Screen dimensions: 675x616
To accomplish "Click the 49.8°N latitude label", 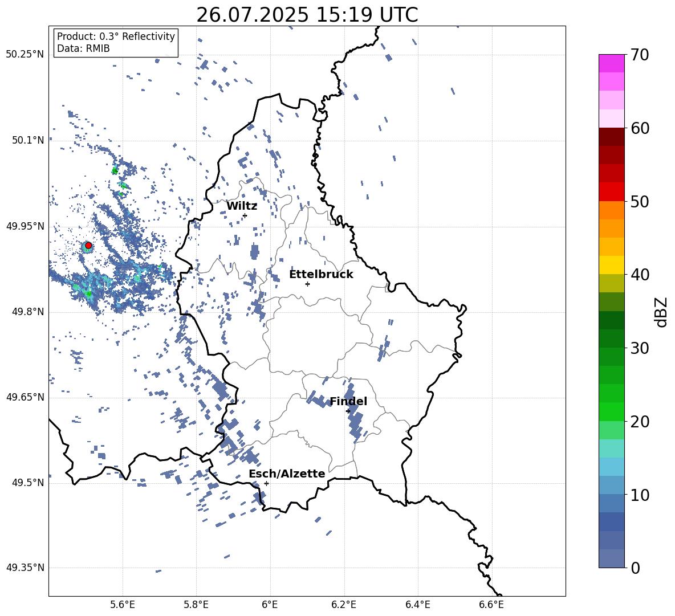I will click(28, 312).
